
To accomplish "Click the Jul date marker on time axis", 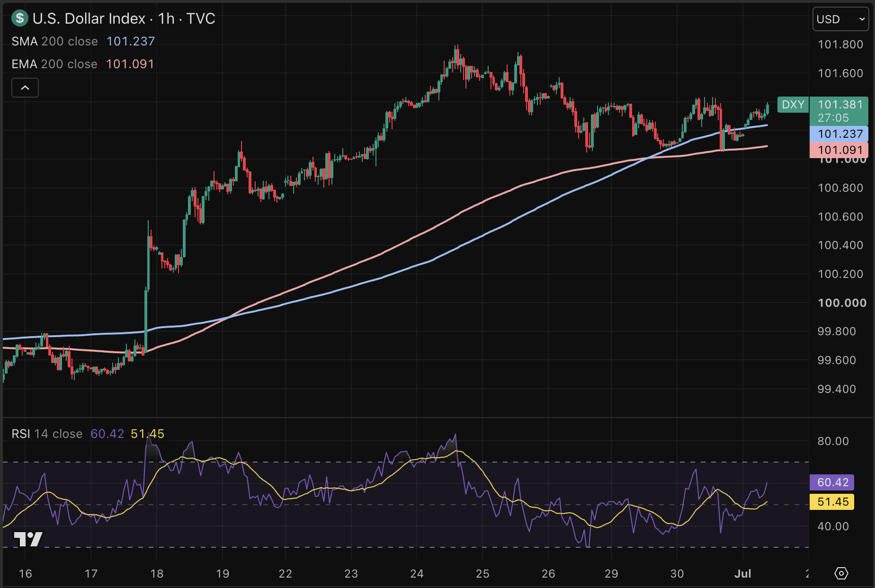I will [742, 574].
